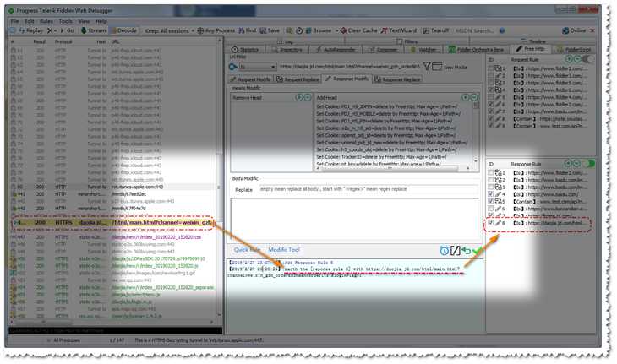Click the Save sessions button

(x=270, y=30)
